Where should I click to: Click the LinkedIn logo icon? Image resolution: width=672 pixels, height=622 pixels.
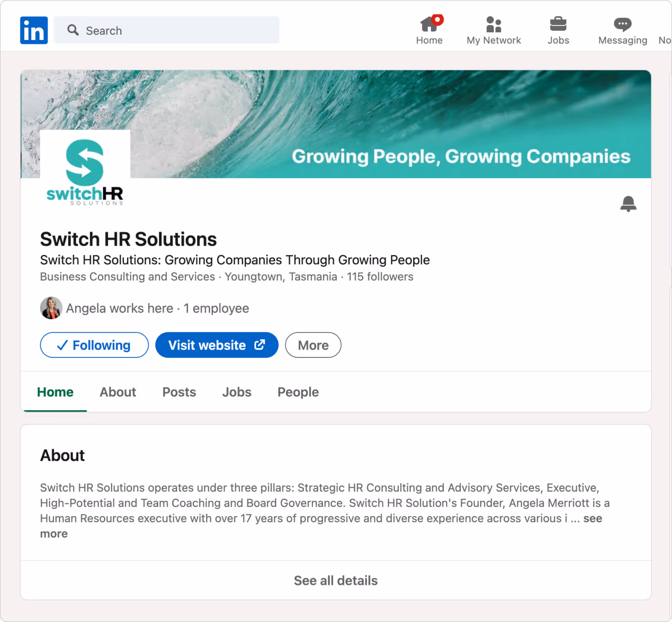pos(34,30)
